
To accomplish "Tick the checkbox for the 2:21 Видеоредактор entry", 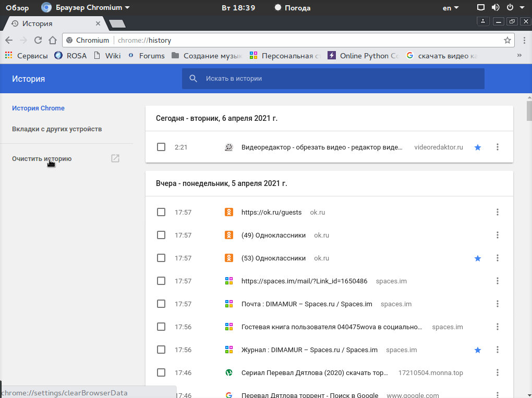I will click(x=161, y=147).
